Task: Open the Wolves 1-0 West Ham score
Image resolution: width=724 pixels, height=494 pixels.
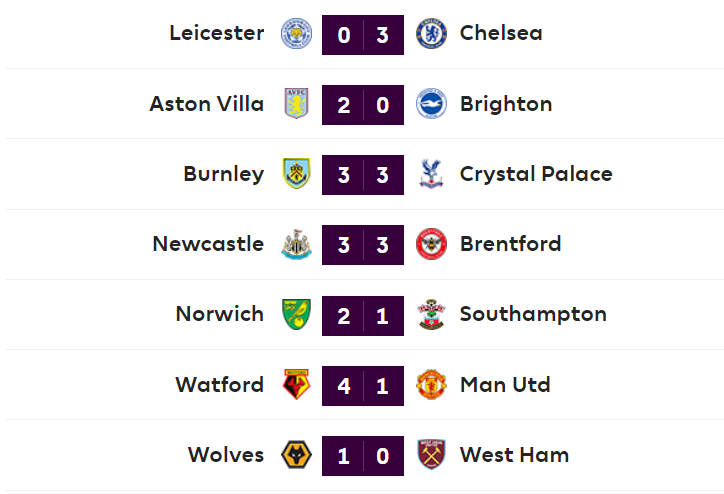Action: pos(363,455)
